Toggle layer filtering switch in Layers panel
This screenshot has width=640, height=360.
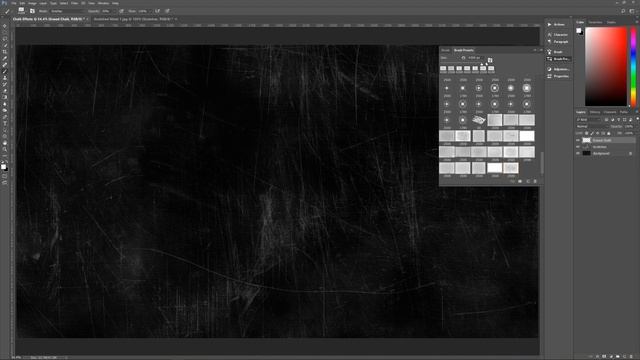(638, 119)
